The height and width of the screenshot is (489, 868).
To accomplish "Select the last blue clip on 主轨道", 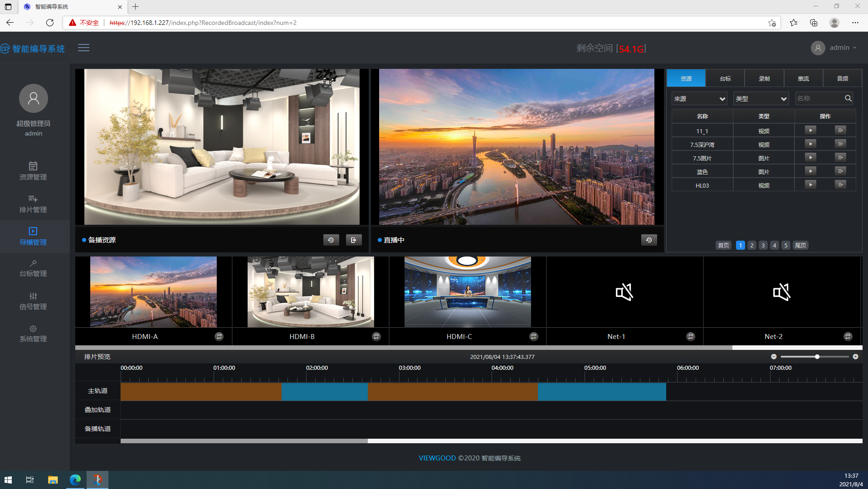I will coord(602,392).
